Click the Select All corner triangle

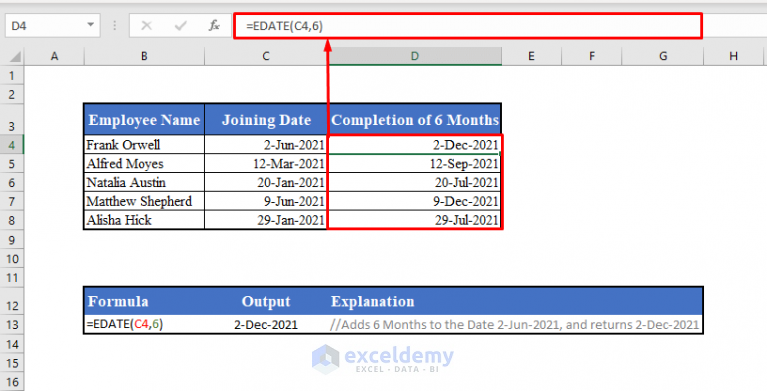(x=15, y=56)
